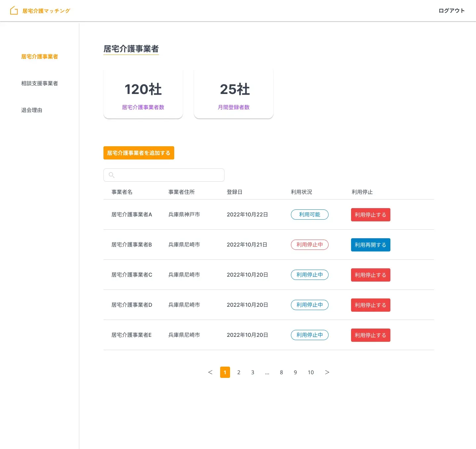Select 居宅介護事業者 in the sidebar
The width and height of the screenshot is (476, 449).
pos(40,57)
